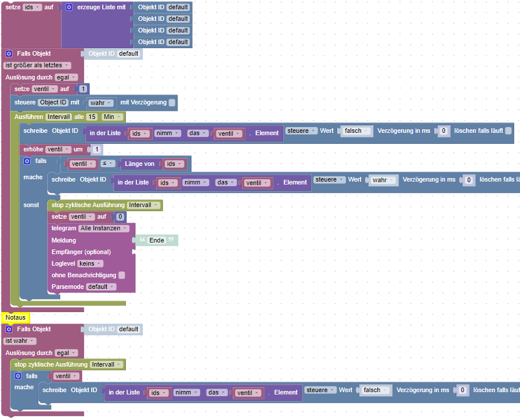The width and height of the screenshot is (520, 420).
Task: Open 'nimm' dropdown in the 'schreibe' block above 'erhöhe ventil'
Action: tap(168, 133)
